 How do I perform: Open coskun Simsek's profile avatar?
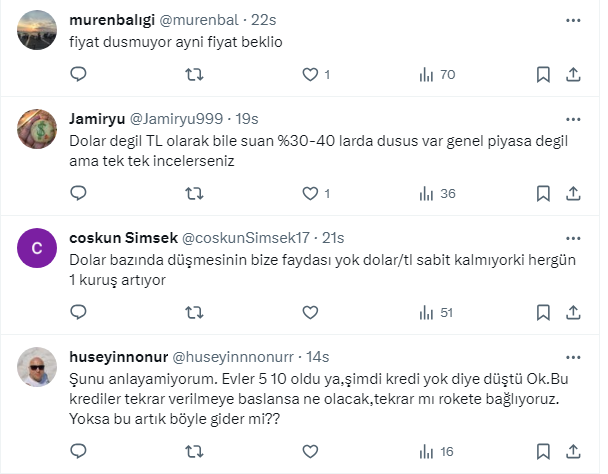click(37, 248)
